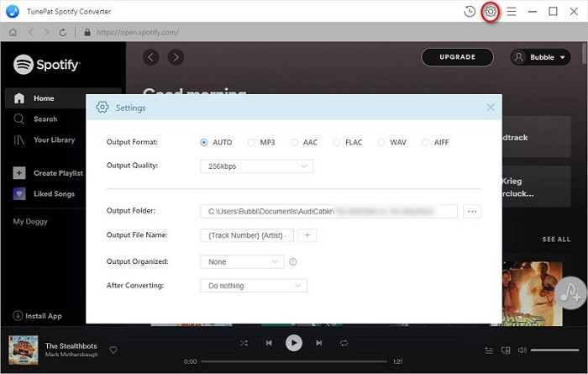Reload the Spotify web page
The height and width of the screenshot is (374, 588).
coord(63,32)
